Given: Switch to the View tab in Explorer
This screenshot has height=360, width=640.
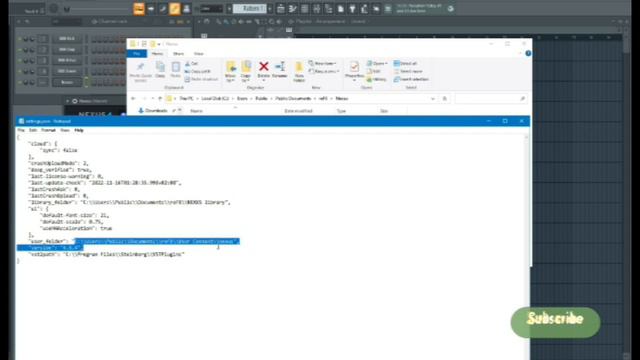Looking at the screenshot, I should coord(199,53).
